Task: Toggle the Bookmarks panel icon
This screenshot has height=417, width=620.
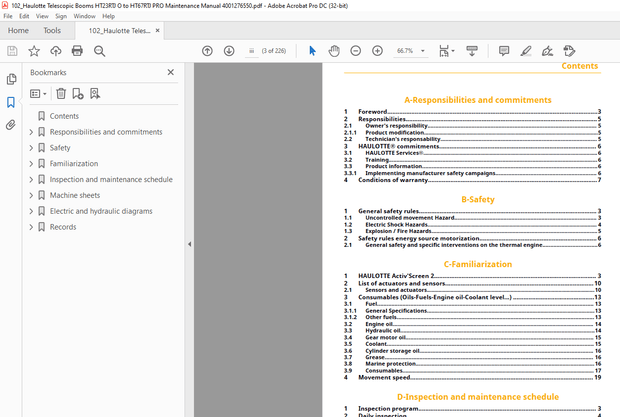Action: click(x=11, y=102)
